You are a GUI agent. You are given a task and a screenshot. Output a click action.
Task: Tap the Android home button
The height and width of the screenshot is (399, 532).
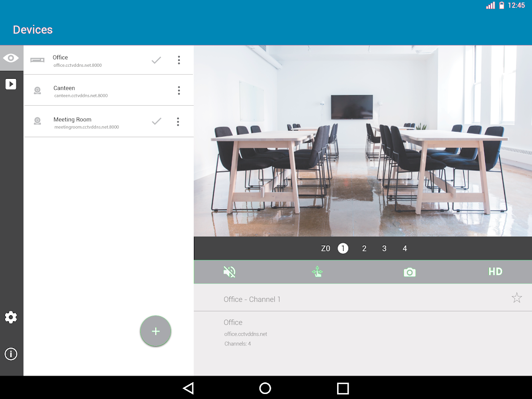[265, 388]
